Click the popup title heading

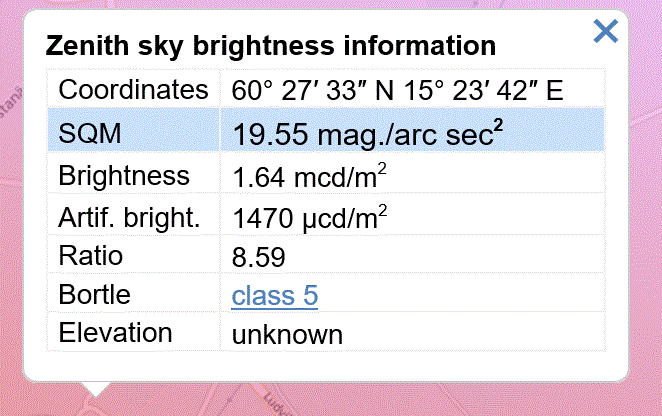pos(271,46)
